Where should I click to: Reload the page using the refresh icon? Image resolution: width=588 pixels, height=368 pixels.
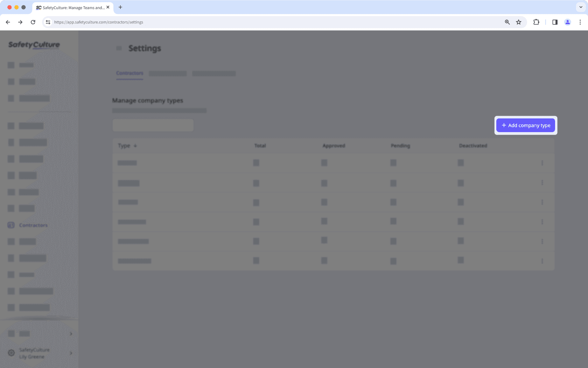point(33,22)
